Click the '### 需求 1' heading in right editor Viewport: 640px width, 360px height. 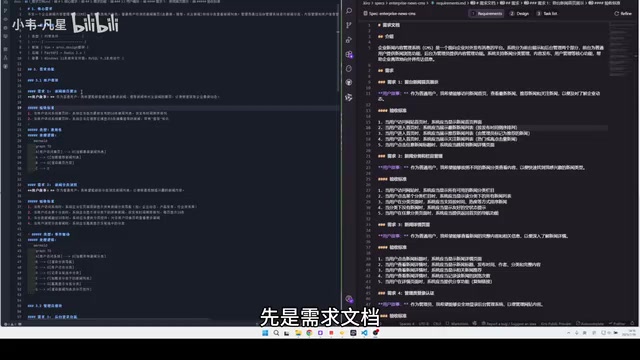[408, 82]
